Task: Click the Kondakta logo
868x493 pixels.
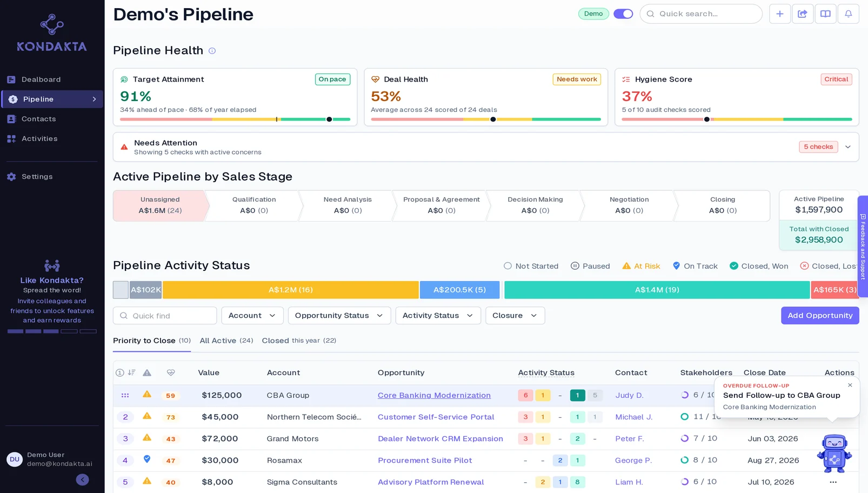Action: 52,33
